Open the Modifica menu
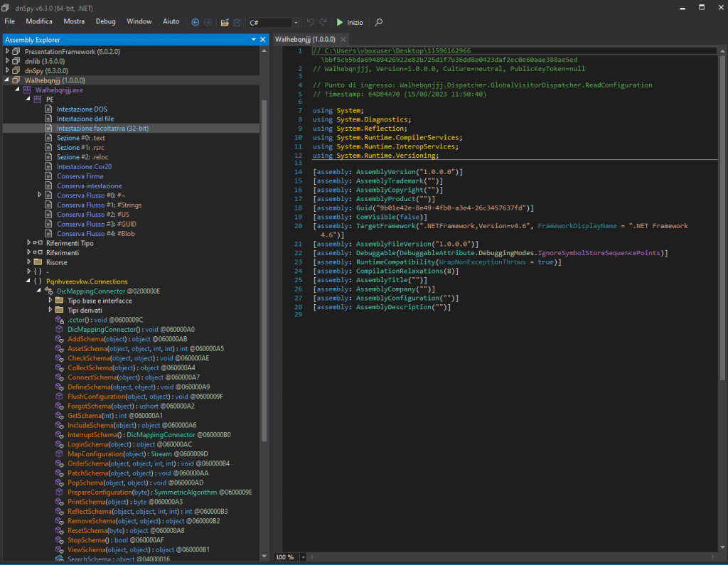 coord(39,21)
